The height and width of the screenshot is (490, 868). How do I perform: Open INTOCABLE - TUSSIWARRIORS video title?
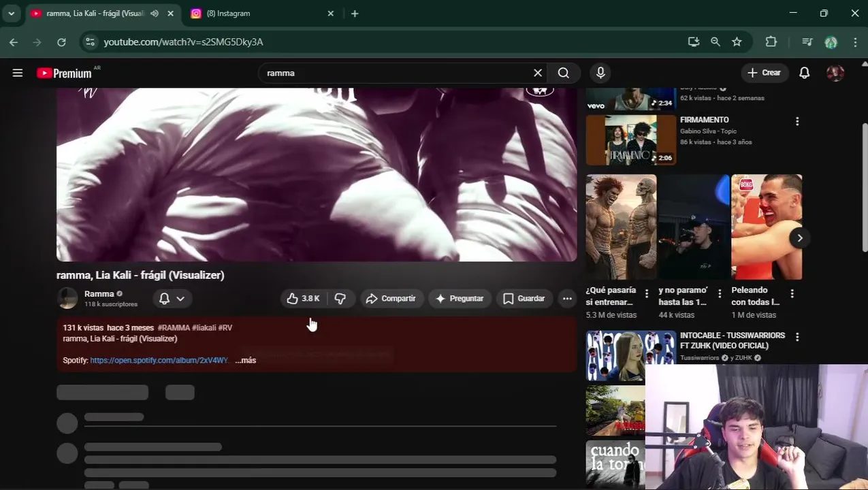coord(733,340)
